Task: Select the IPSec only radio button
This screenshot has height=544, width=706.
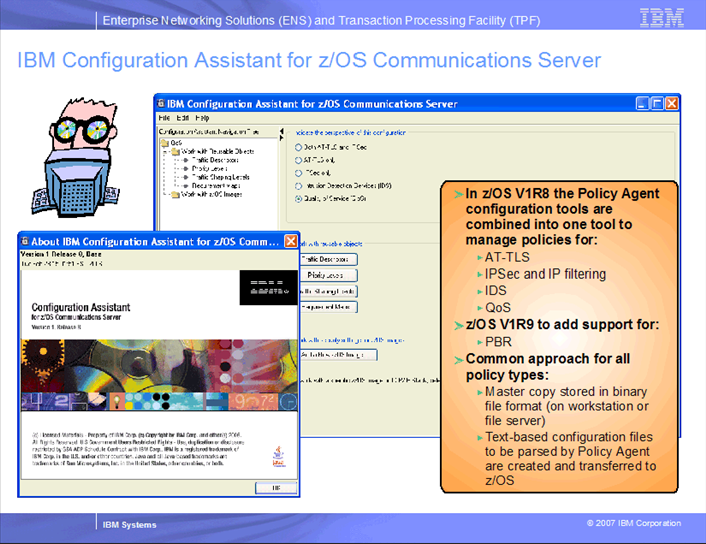Action: (298, 173)
